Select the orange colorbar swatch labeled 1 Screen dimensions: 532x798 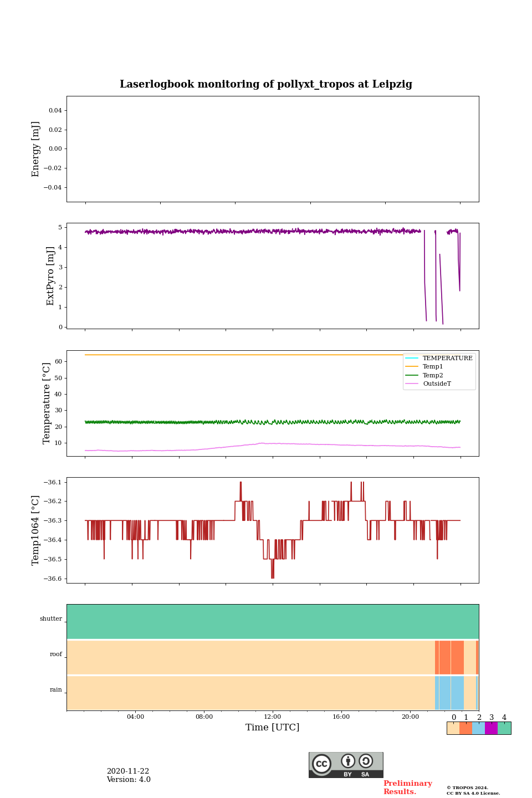[465, 728]
